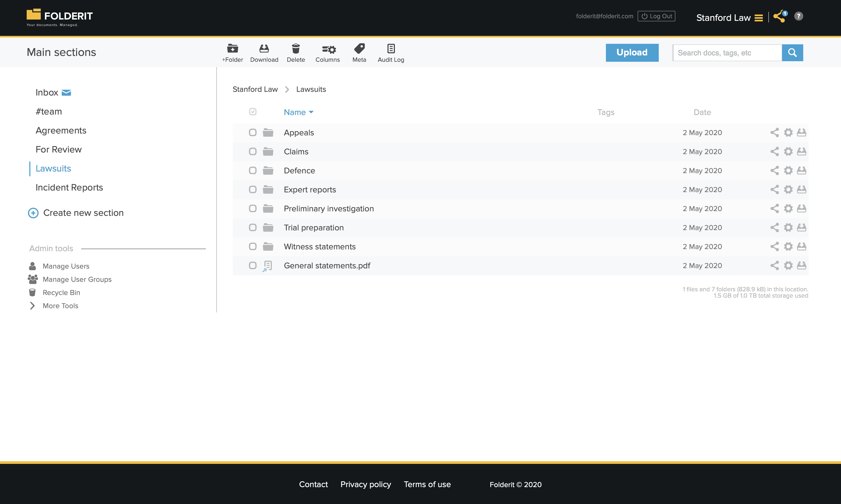Toggle the master checkbox at top of list
841x504 pixels.
[253, 112]
